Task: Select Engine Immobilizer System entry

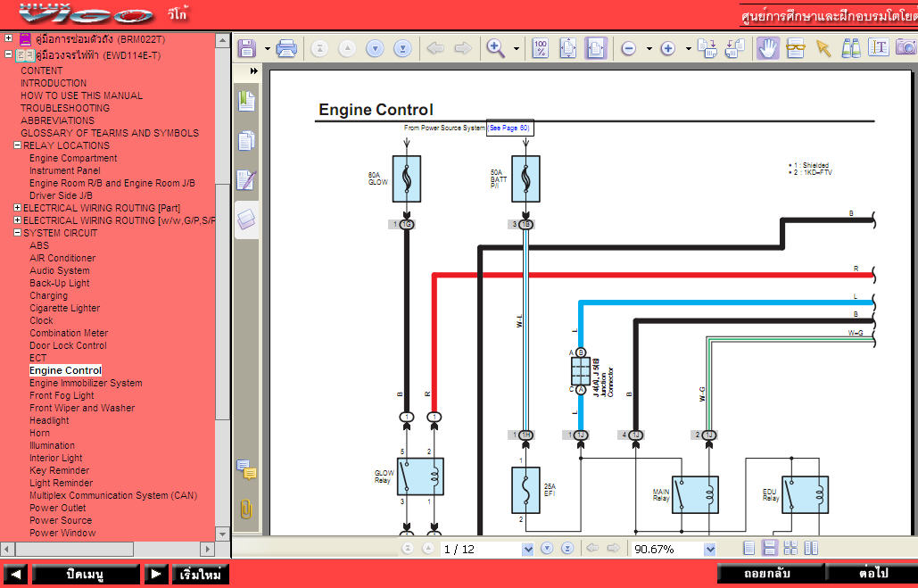Action: point(86,383)
